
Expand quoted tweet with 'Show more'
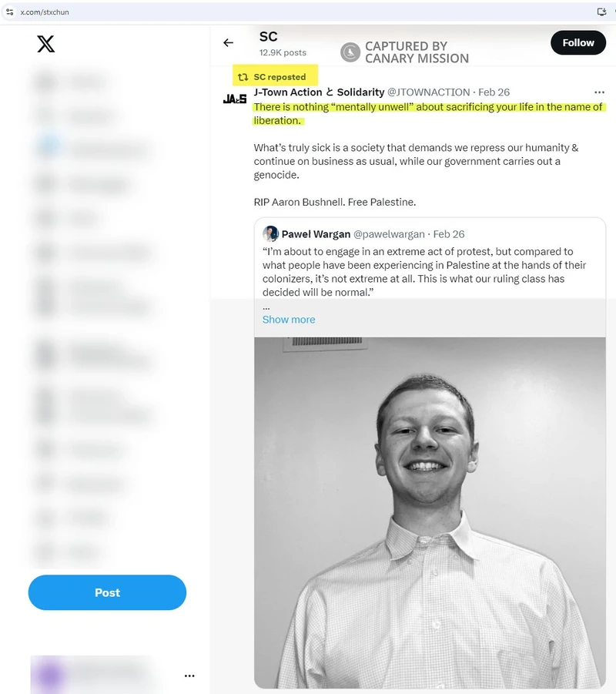click(x=289, y=320)
